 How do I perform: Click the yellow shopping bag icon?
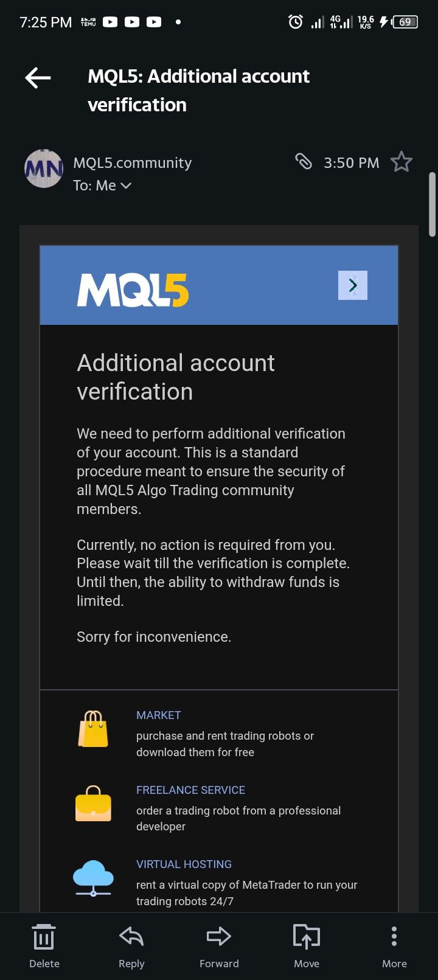[x=93, y=729]
